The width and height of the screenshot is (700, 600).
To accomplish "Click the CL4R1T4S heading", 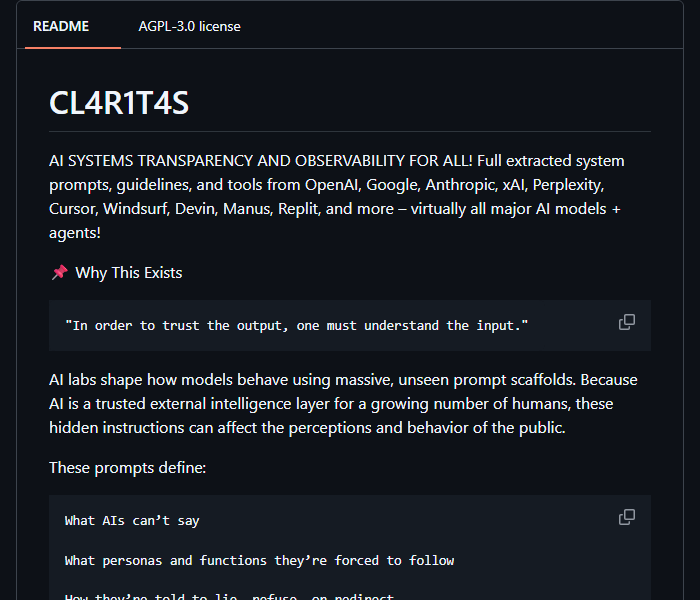I will tap(119, 103).
